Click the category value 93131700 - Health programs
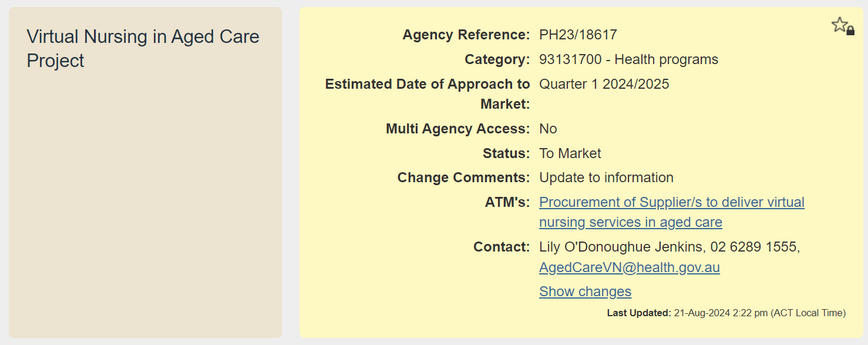This screenshot has height=345, width=868. pos(628,60)
